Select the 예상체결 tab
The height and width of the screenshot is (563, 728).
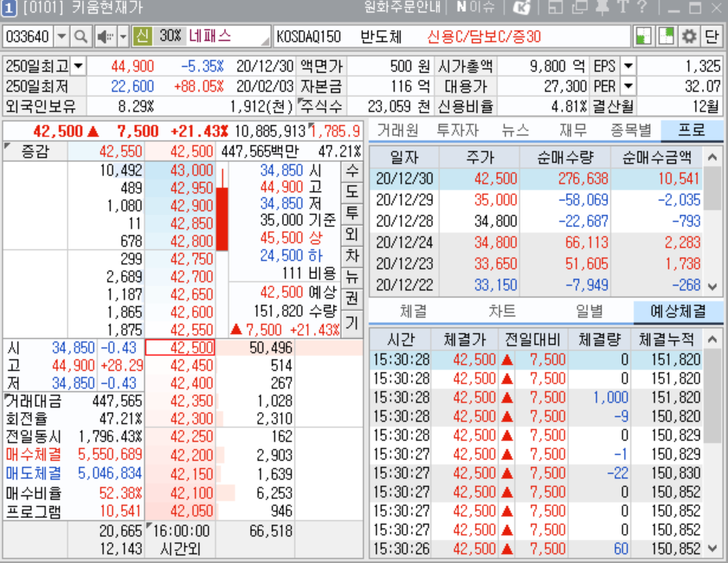coord(678,311)
